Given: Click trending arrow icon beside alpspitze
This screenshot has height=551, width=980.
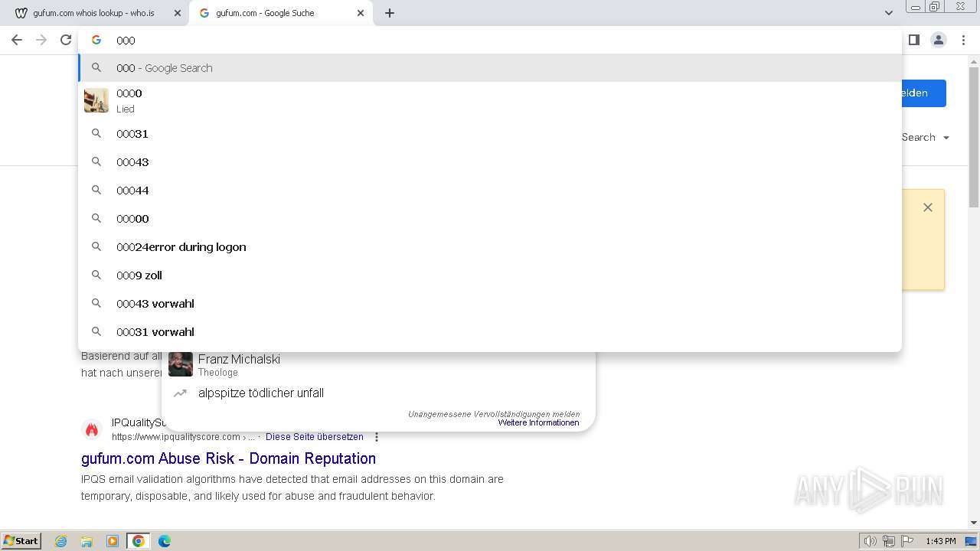Looking at the screenshot, I should click(180, 393).
